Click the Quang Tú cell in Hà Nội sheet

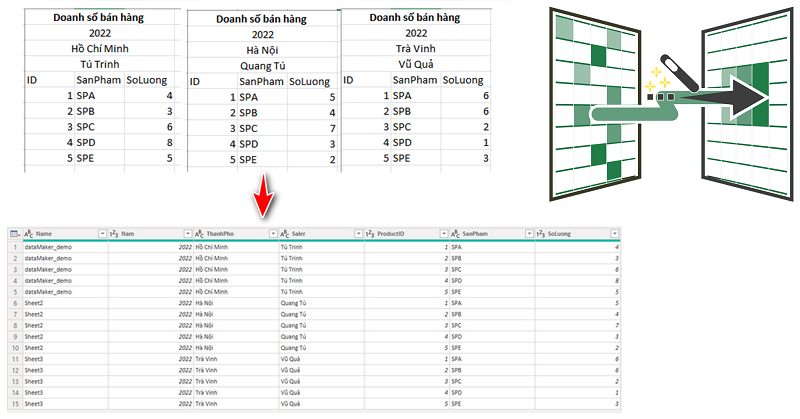pos(262,67)
